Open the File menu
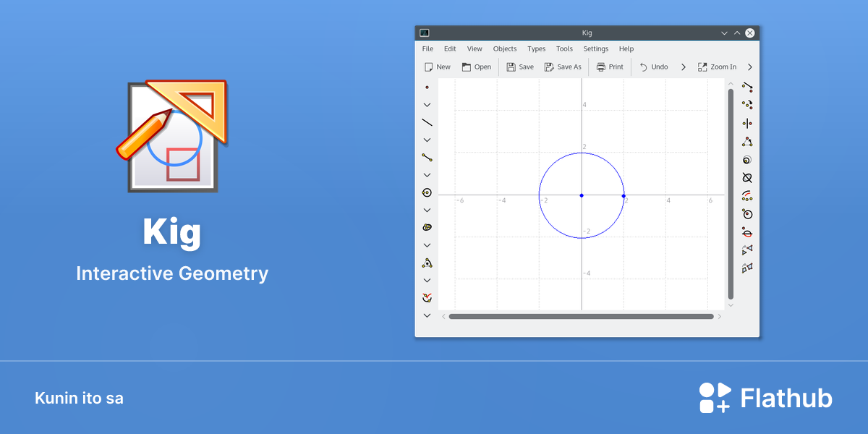The image size is (868, 434). tap(427, 49)
